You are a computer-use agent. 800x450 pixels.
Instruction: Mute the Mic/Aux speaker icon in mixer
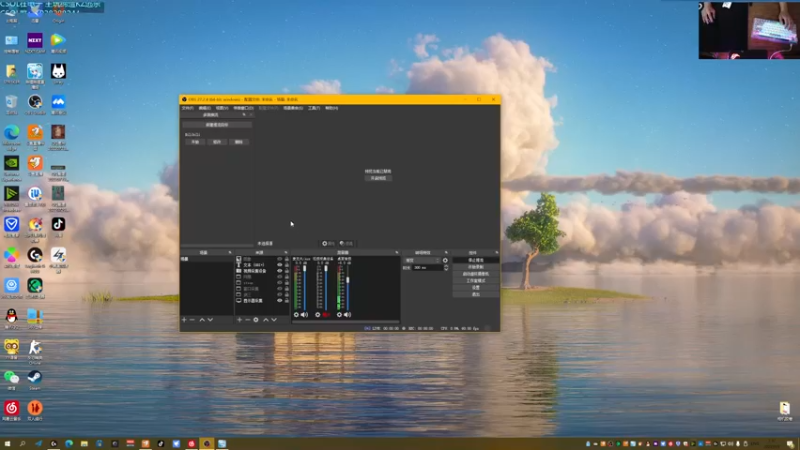pyautogui.click(x=305, y=315)
